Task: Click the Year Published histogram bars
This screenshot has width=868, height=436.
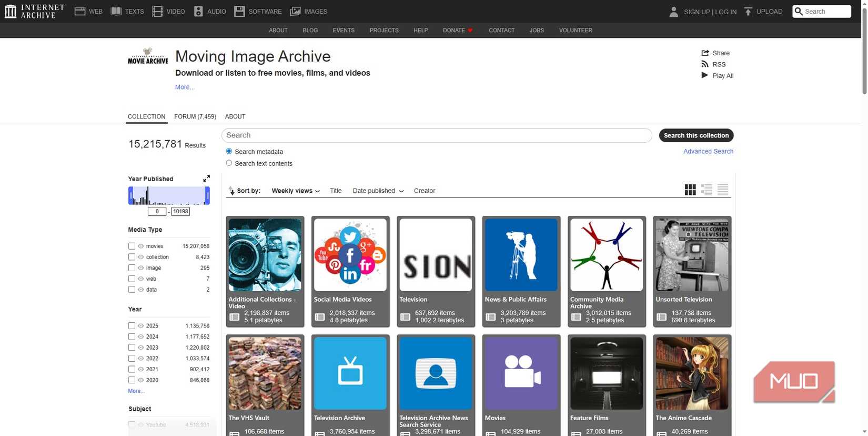Action: [169, 195]
